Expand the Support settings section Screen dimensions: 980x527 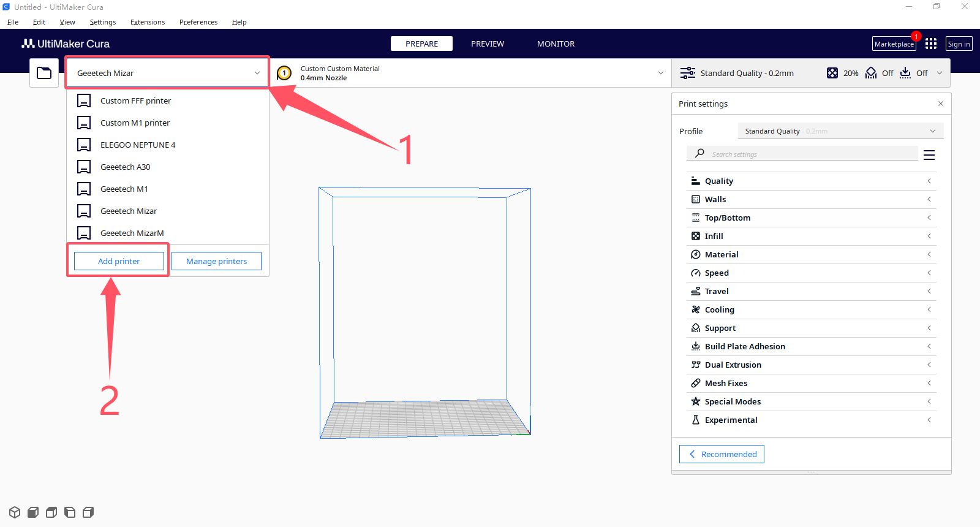click(x=812, y=328)
